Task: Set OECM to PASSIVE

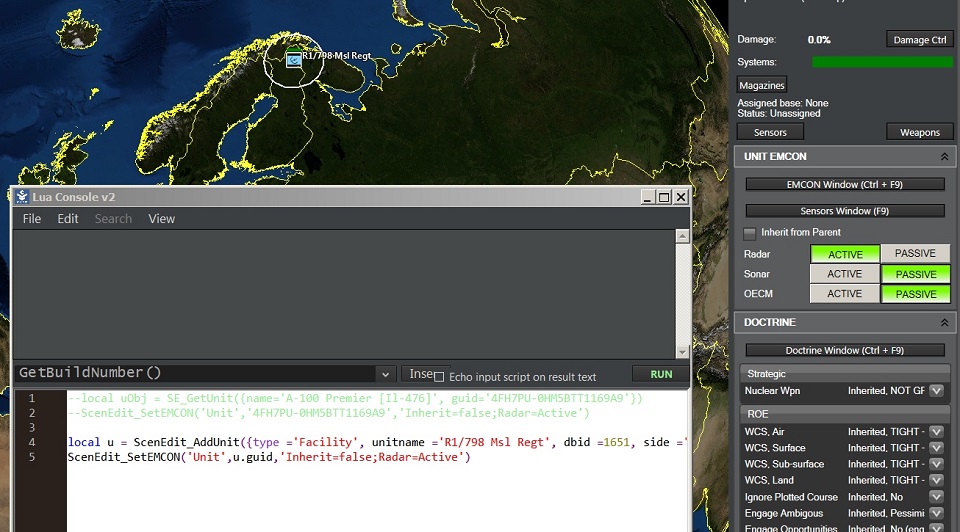Action: tap(915, 294)
